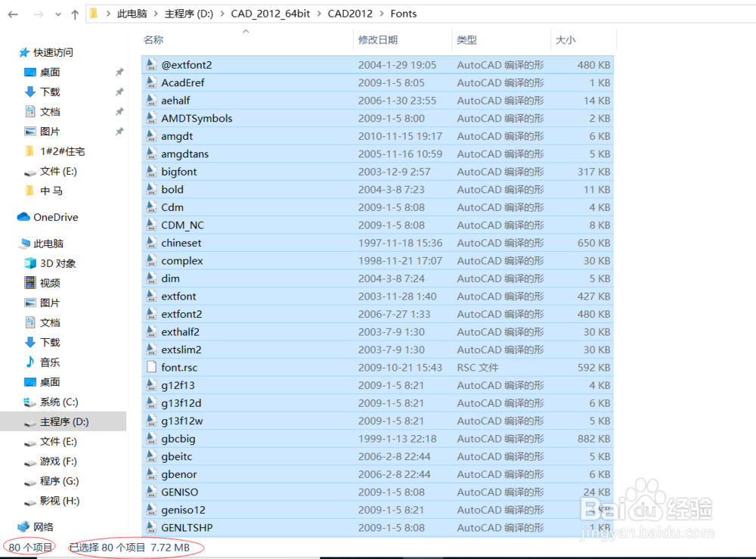This screenshot has height=559, width=756.
Task: Click 下载 arrow icon under quick access
Action: click(30, 92)
